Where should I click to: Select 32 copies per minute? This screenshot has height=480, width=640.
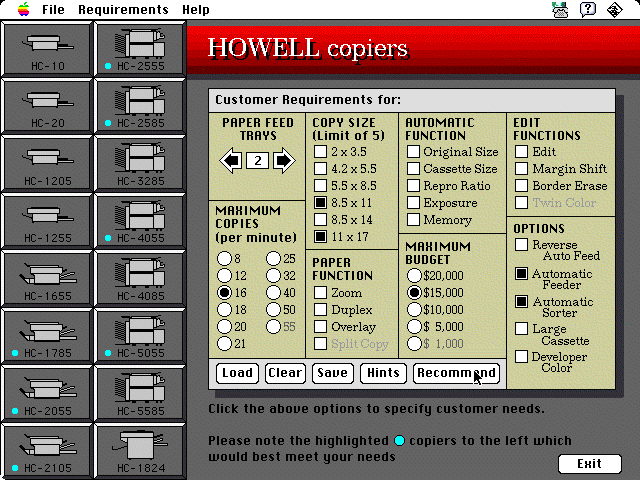pos(273,276)
